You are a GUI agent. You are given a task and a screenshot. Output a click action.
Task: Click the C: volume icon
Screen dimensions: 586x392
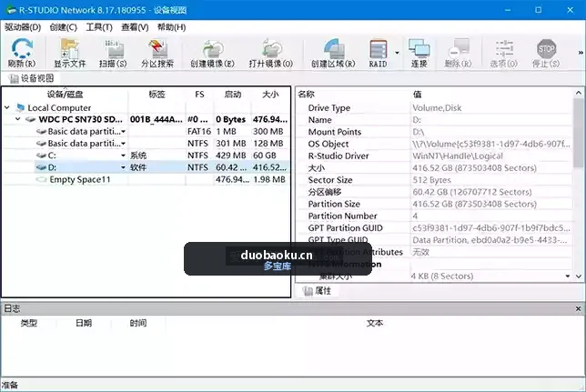(x=41, y=156)
